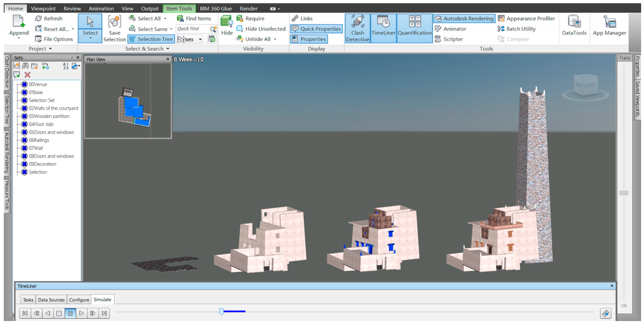The image size is (644, 326).
Task: Switch to the Viewpoint ribbon tab
Action: [43, 8]
